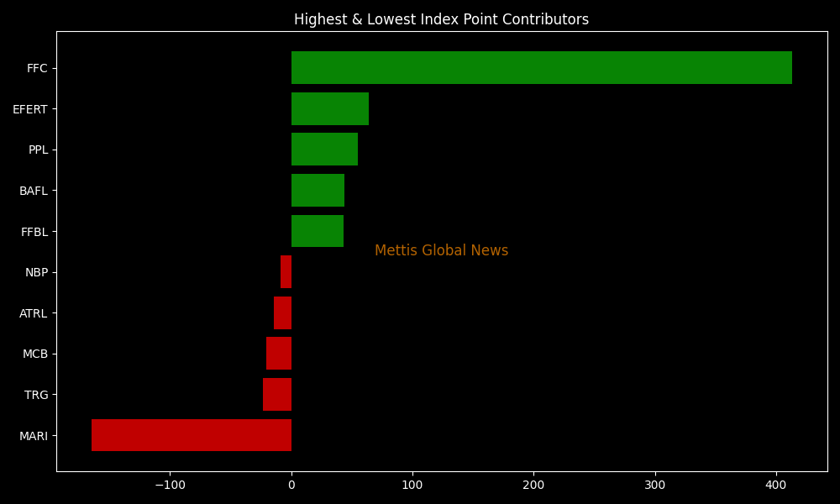
Task: Click the '−100' x-axis tick label
Action: 170,486
